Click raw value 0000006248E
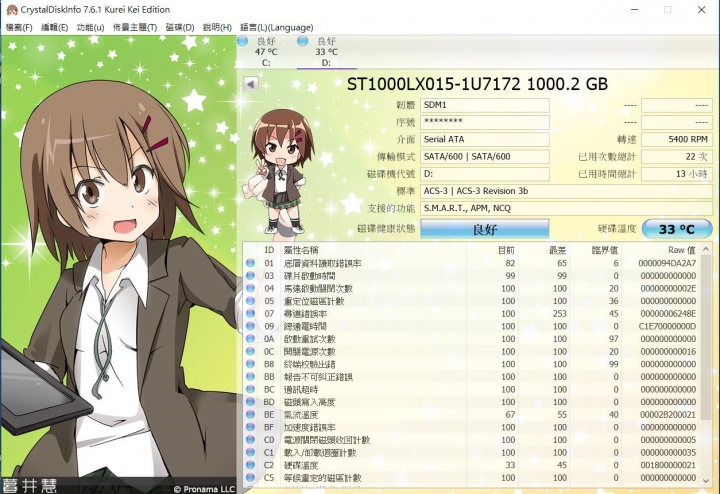Image resolution: width=720 pixels, height=494 pixels. click(668, 314)
